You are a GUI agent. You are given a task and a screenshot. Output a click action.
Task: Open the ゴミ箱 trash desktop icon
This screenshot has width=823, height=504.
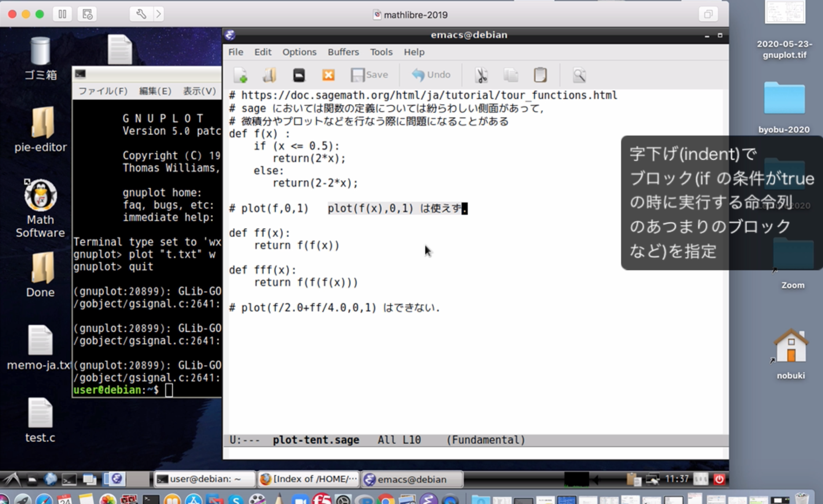click(x=40, y=59)
